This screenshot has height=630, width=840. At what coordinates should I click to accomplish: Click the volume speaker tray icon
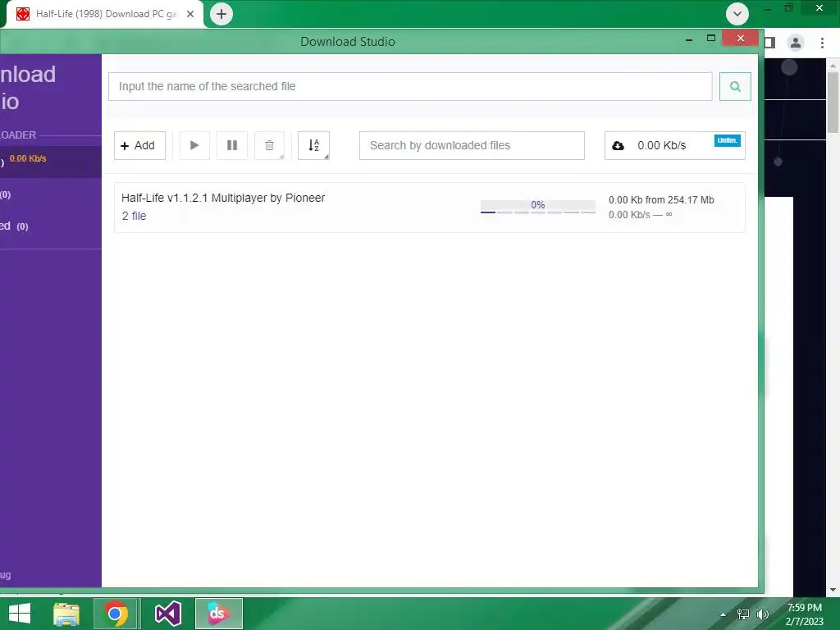click(x=762, y=614)
